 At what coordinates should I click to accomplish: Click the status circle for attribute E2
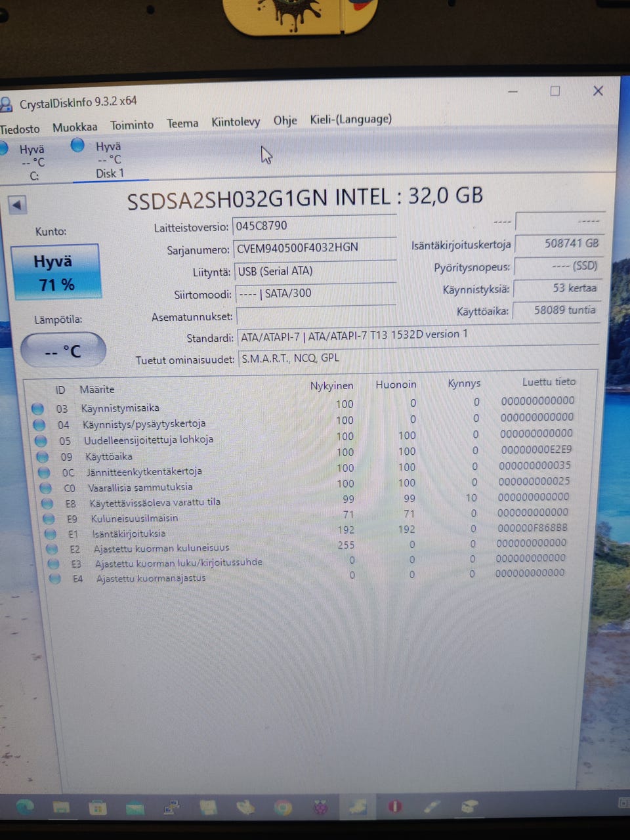52,549
